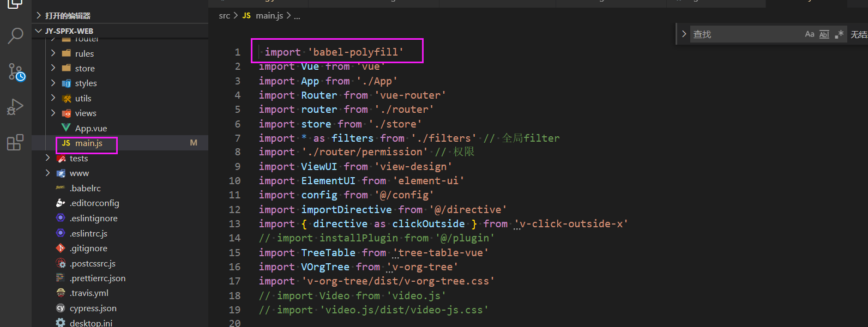Click the tests folder icon
The height and width of the screenshot is (327, 868).
pos(61,159)
